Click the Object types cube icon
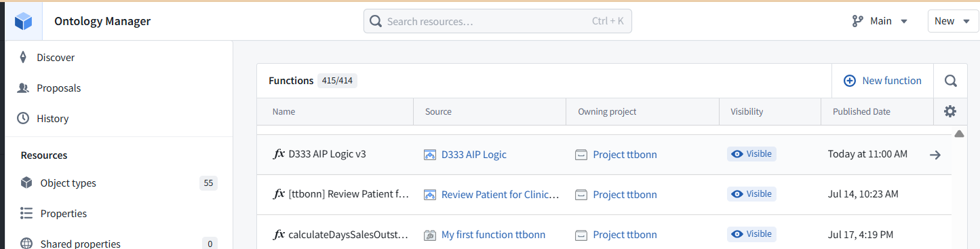This screenshot has height=249, width=980. tap(26, 183)
